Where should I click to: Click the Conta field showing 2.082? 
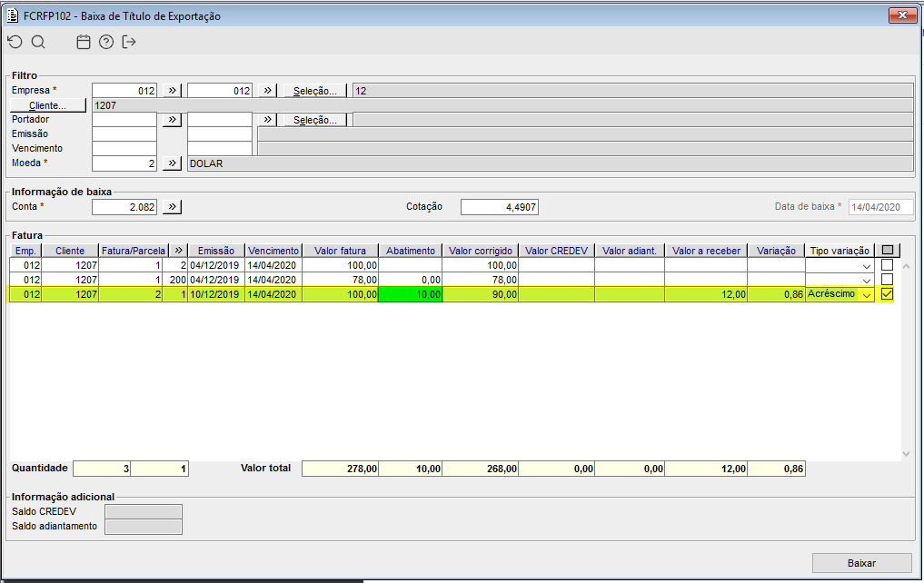124,207
